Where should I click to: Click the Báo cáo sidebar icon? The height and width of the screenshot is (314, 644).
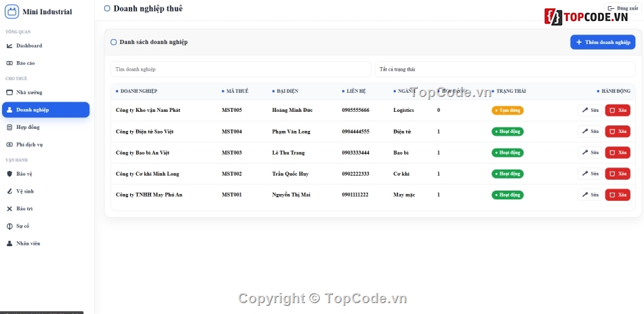point(9,63)
